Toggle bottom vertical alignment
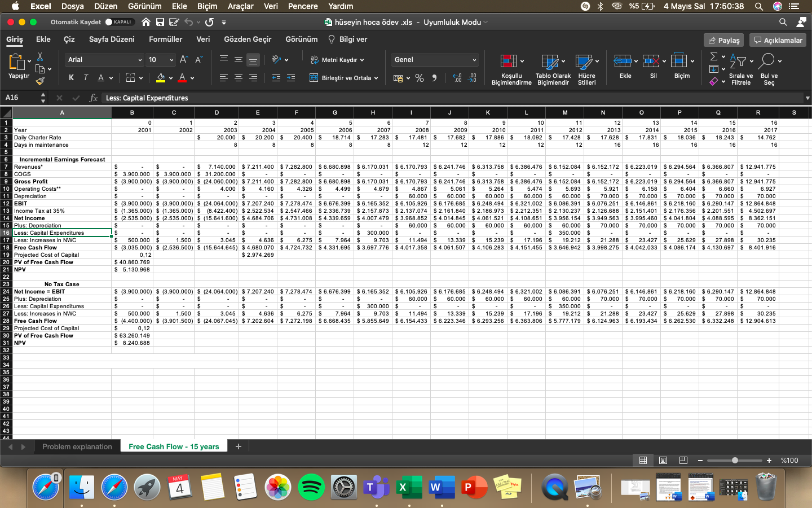Viewport: 812px width, 508px height. (253, 59)
